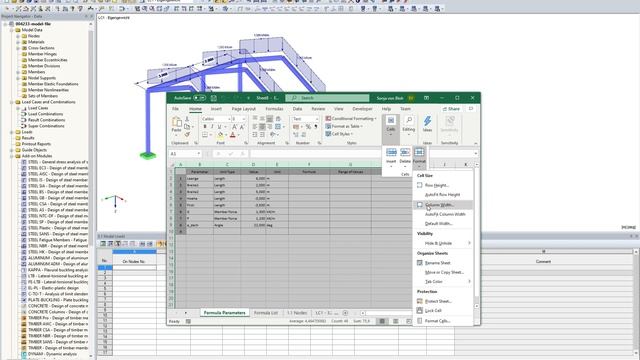Click the Format Painter icon
The width and height of the screenshot is (640, 360).
point(187,134)
